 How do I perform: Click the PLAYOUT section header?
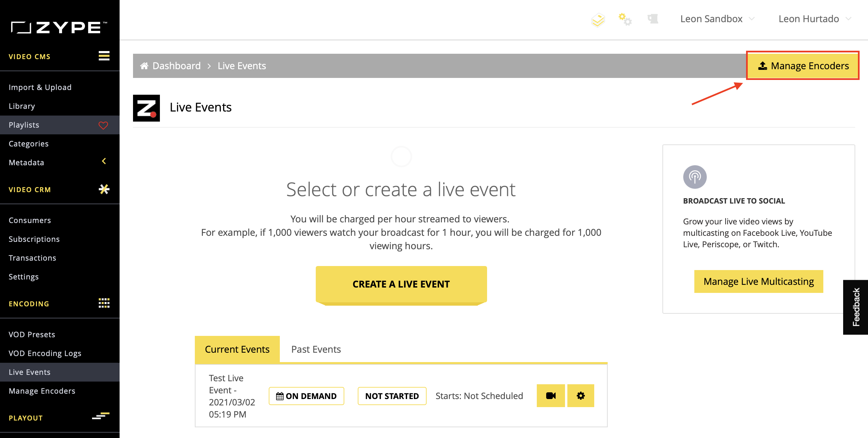tap(26, 418)
